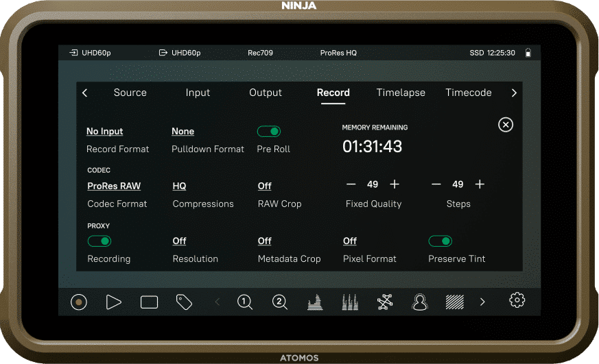Enable the zebra stripes icon
Viewport: 599px width, 364px height.
click(x=454, y=302)
